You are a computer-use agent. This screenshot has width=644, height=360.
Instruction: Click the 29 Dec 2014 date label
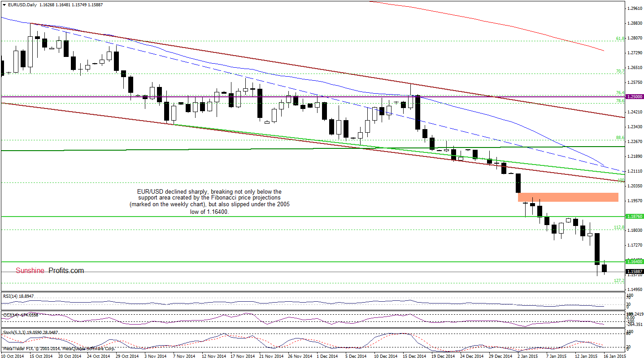click(x=500, y=356)
